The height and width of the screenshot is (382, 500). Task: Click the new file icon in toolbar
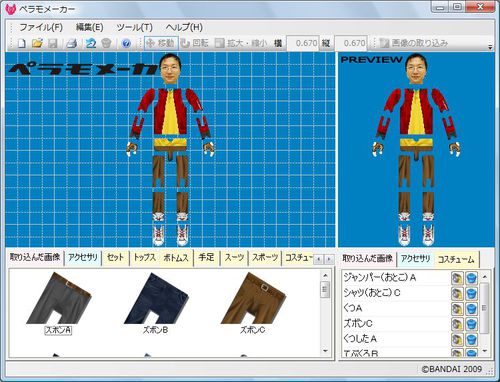click(22, 43)
